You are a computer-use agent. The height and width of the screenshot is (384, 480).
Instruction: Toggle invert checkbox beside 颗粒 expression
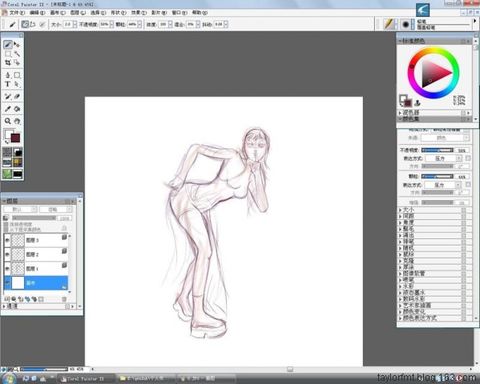(x=468, y=184)
